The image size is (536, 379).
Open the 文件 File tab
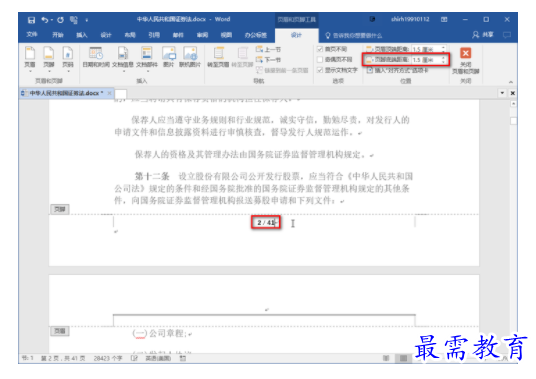[32, 35]
